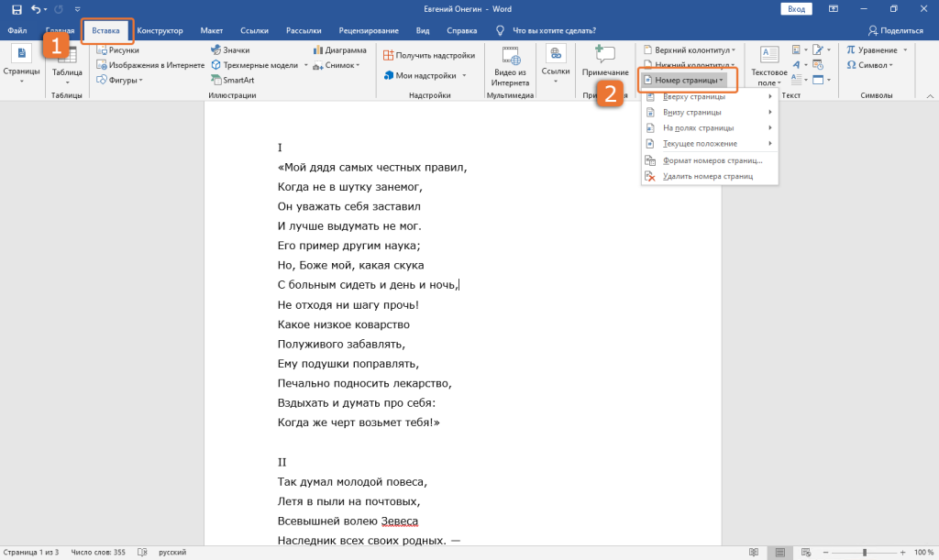Insert a chart with Диаграмма

point(339,50)
